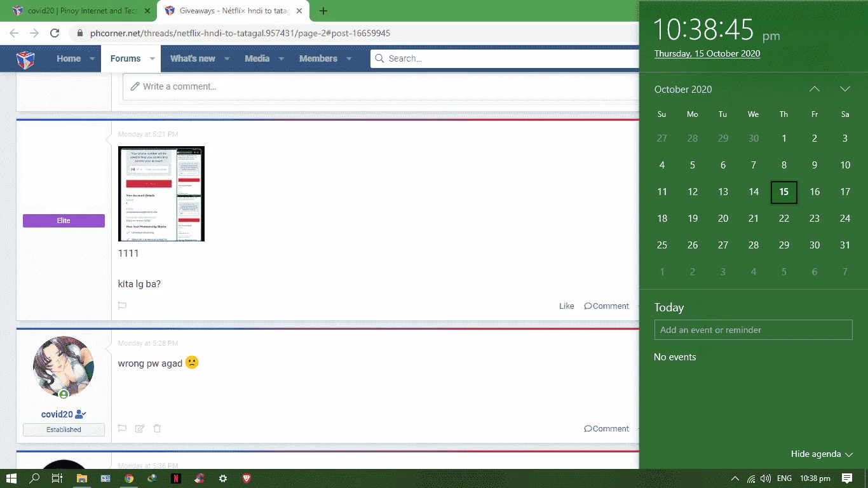Click Add an event or reminder field

[753, 330]
